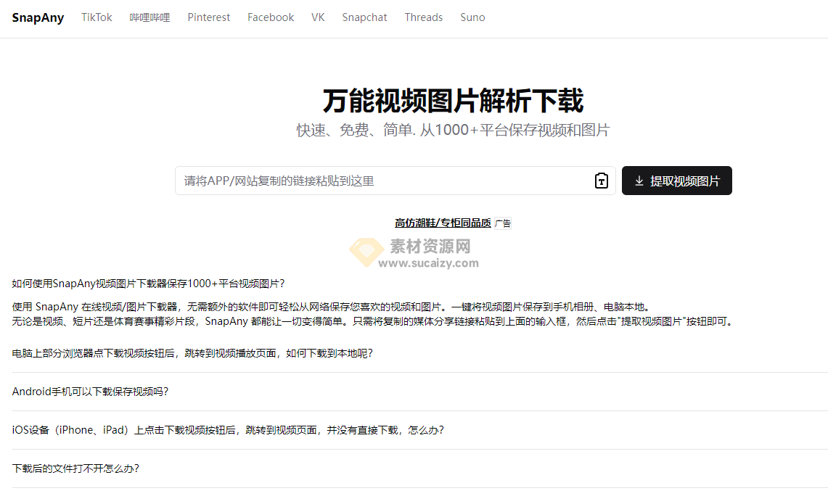Viewport: 828px width, 504px height.
Task: Click the clipboard paste icon in the input field
Action: point(601,181)
